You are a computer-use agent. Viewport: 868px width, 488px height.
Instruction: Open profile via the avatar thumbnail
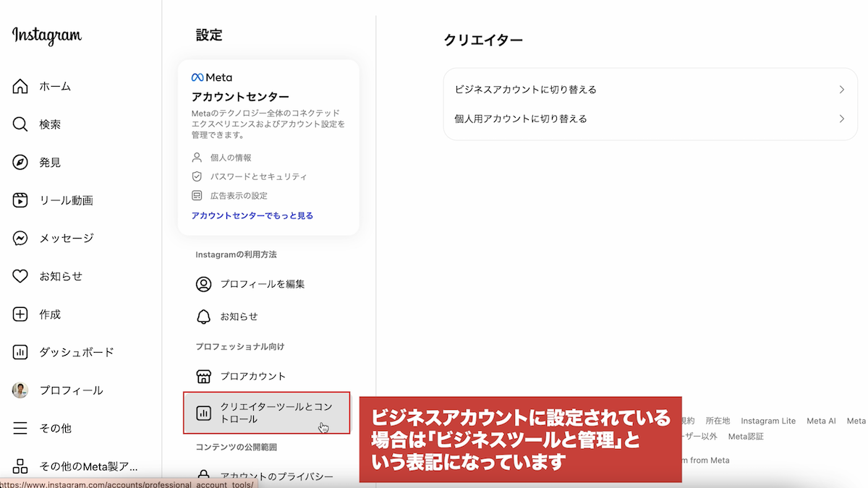20,390
